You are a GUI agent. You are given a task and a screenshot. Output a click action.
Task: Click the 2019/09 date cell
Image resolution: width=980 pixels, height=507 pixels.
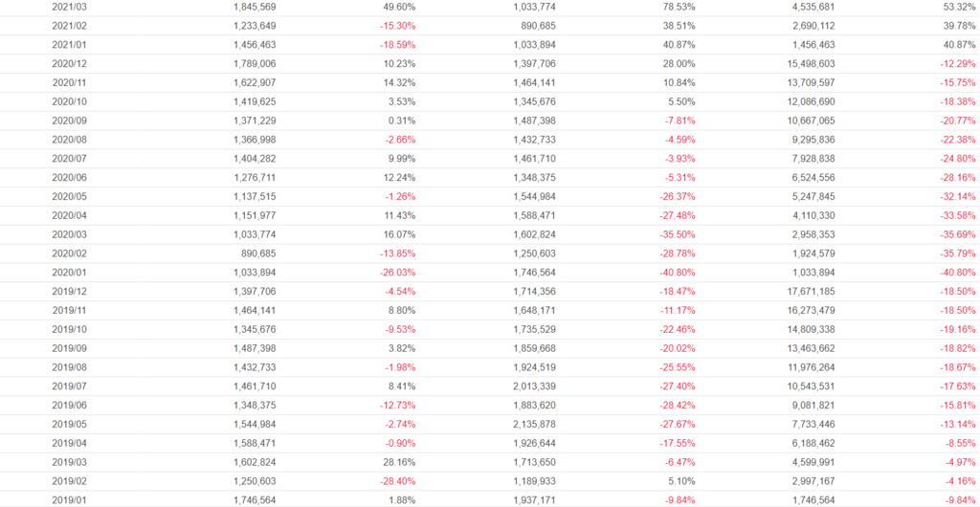(70, 348)
